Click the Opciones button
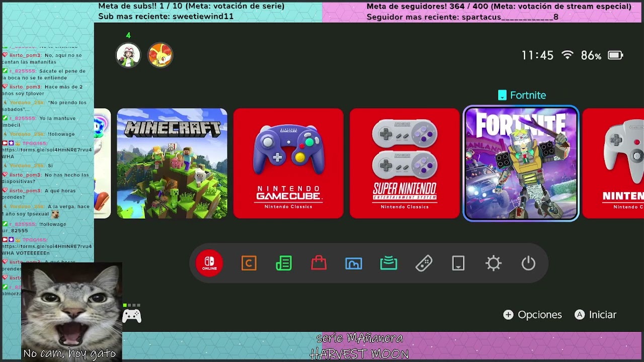 click(x=532, y=315)
